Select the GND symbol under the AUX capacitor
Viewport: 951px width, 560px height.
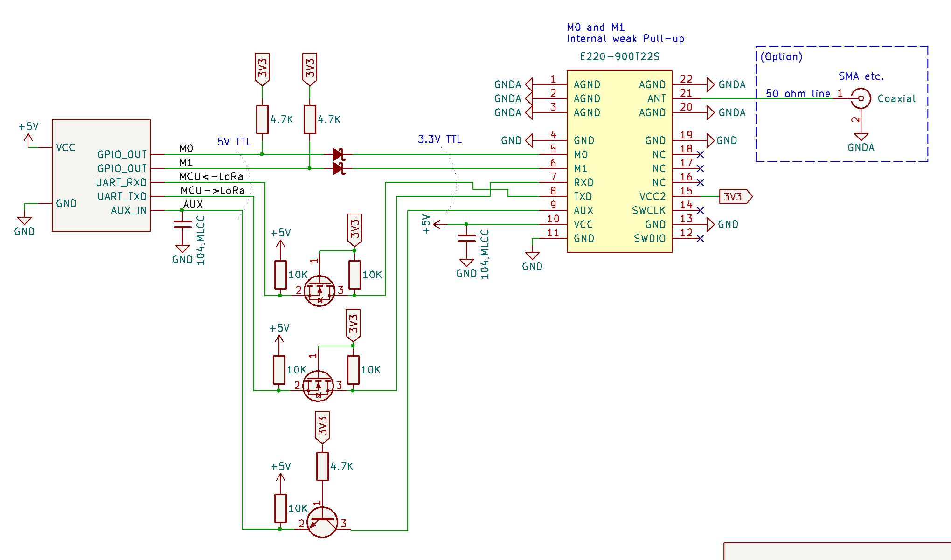click(x=182, y=254)
